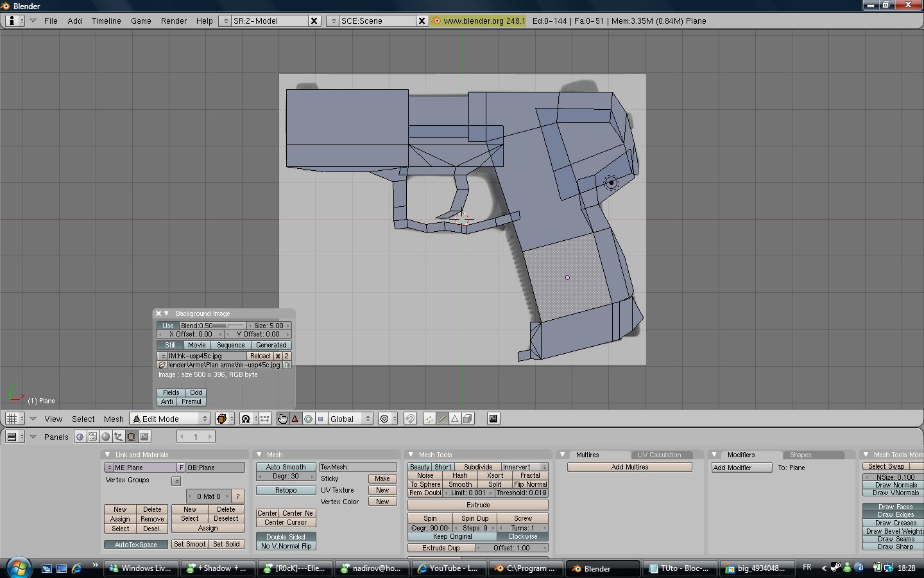This screenshot has width=924, height=578.
Task: Click the Add Modifier button
Action: click(742, 468)
